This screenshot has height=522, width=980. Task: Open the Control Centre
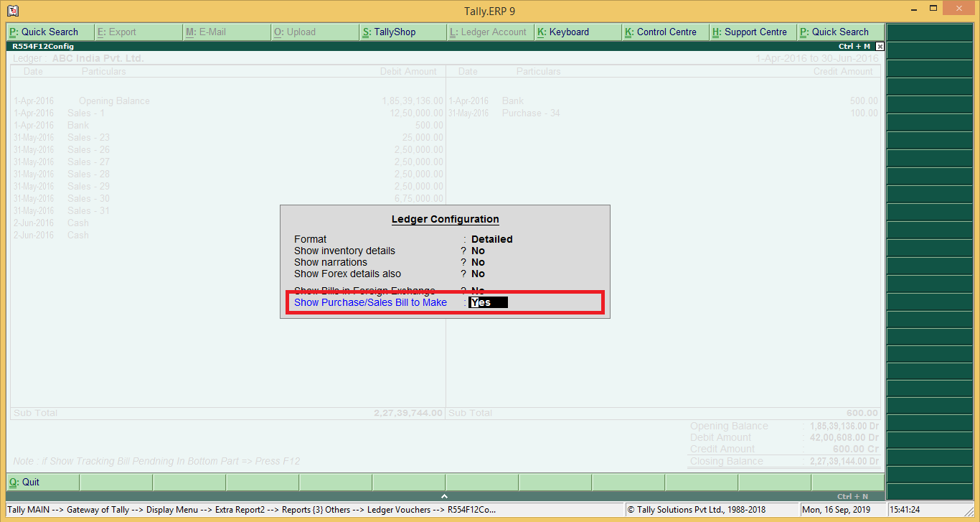665,32
